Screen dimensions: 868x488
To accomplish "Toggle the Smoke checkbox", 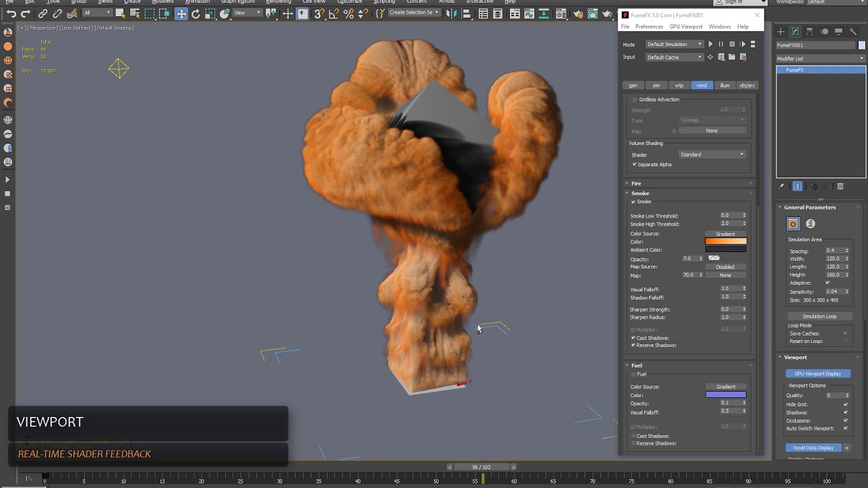I will tap(633, 202).
